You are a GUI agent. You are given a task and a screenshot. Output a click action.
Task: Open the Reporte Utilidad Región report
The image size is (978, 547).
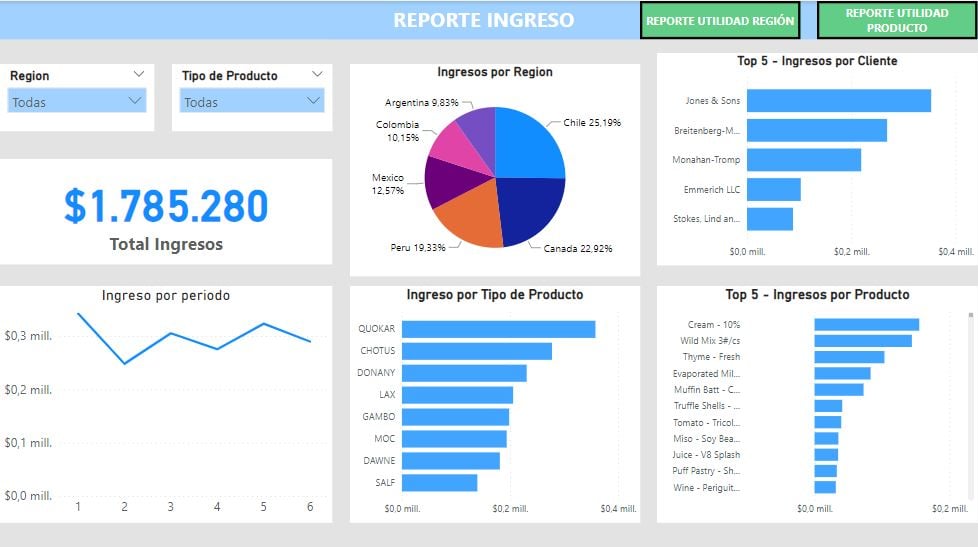pos(720,21)
